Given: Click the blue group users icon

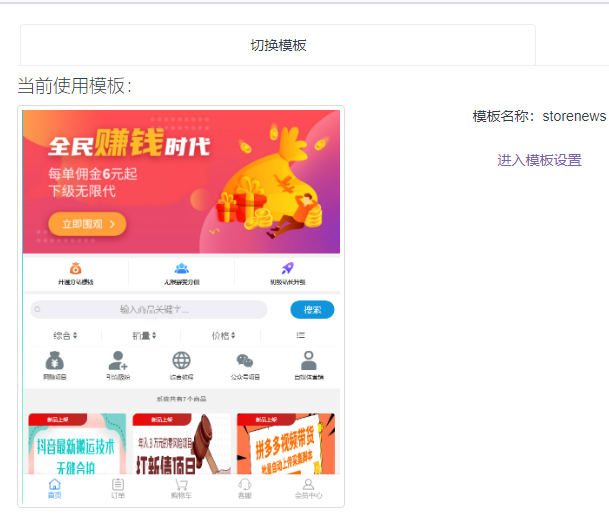Looking at the screenshot, I should coord(181,269).
